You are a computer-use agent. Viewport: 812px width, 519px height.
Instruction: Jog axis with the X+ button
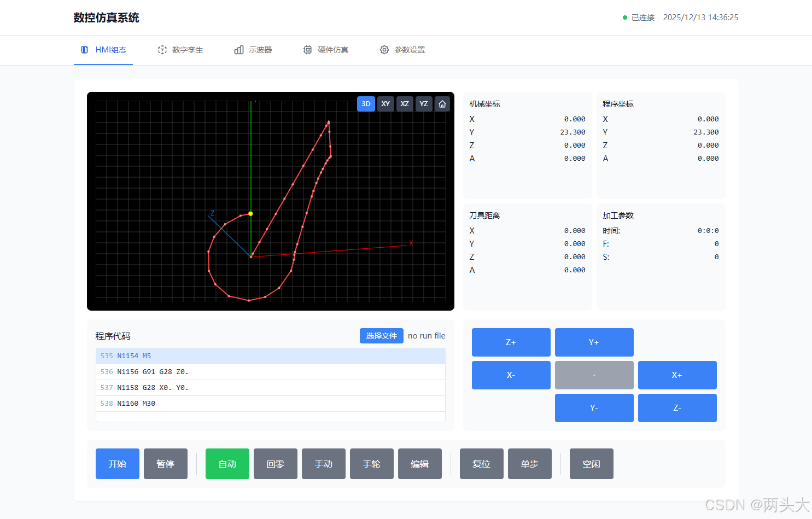(x=677, y=375)
